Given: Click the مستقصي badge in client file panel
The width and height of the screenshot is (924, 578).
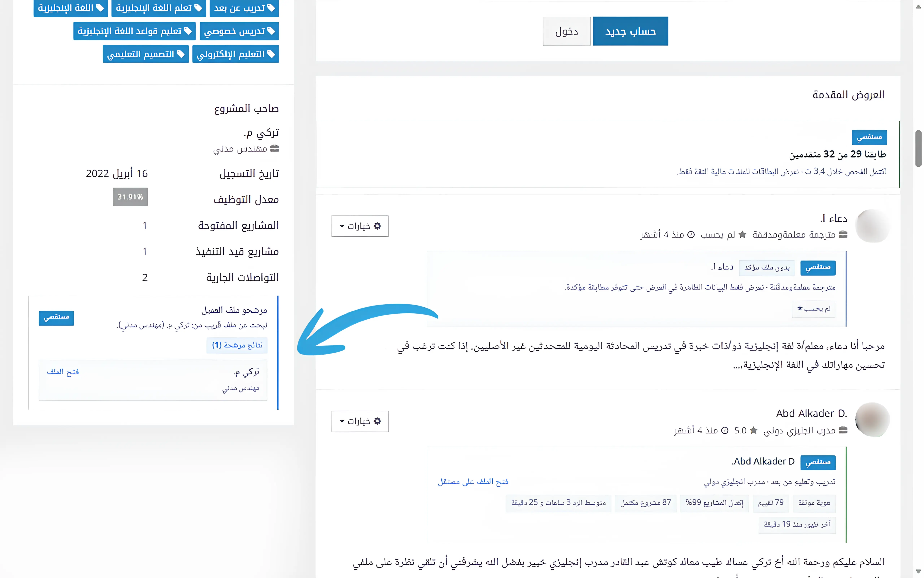Looking at the screenshot, I should [56, 318].
